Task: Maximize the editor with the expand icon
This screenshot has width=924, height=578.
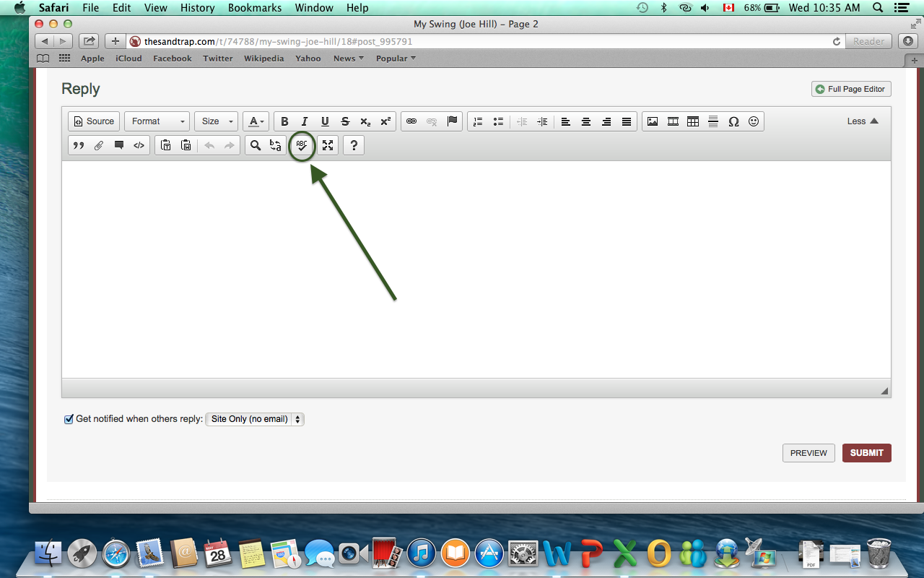Action: pyautogui.click(x=328, y=145)
